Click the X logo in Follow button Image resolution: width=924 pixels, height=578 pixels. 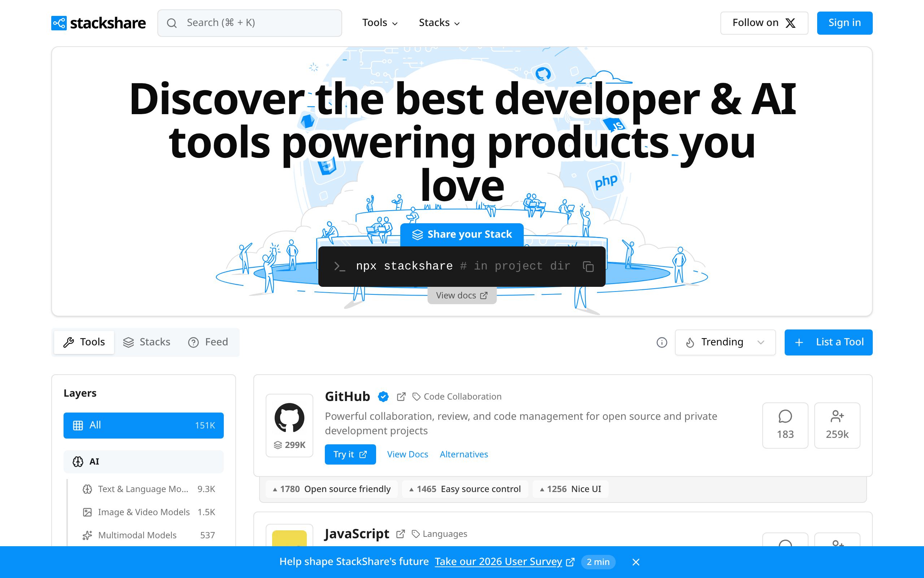(790, 23)
